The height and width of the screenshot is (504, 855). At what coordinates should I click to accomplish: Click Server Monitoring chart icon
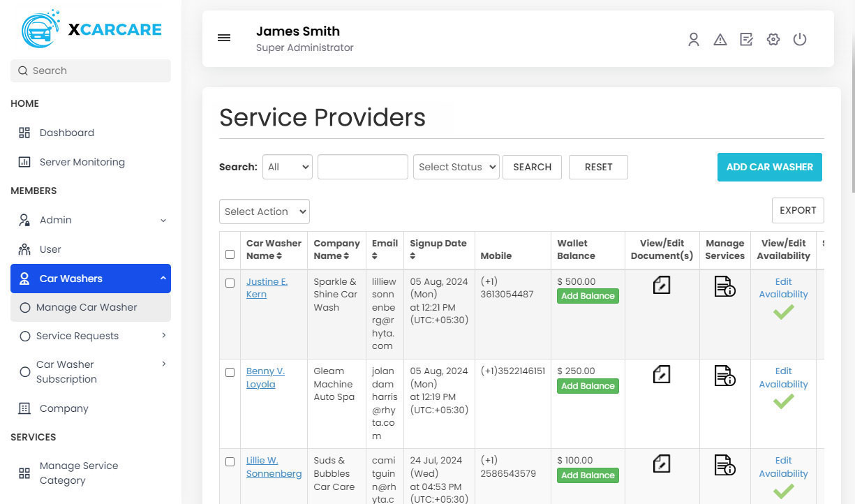coord(24,162)
